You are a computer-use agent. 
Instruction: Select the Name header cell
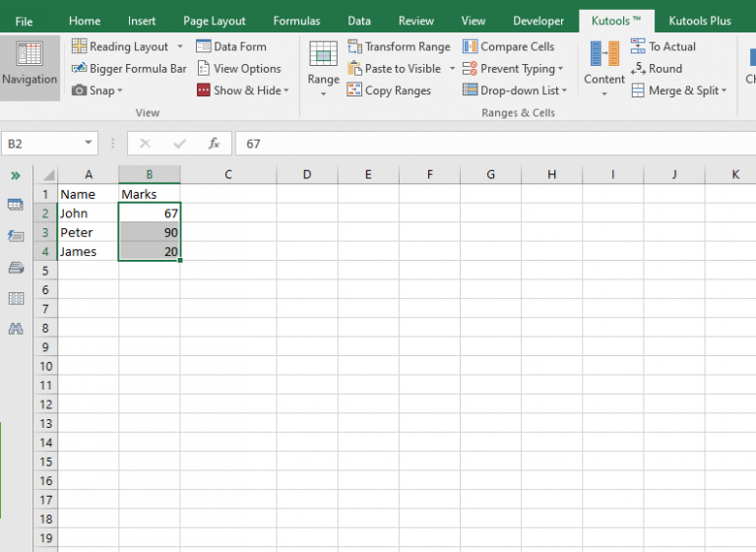[89, 194]
